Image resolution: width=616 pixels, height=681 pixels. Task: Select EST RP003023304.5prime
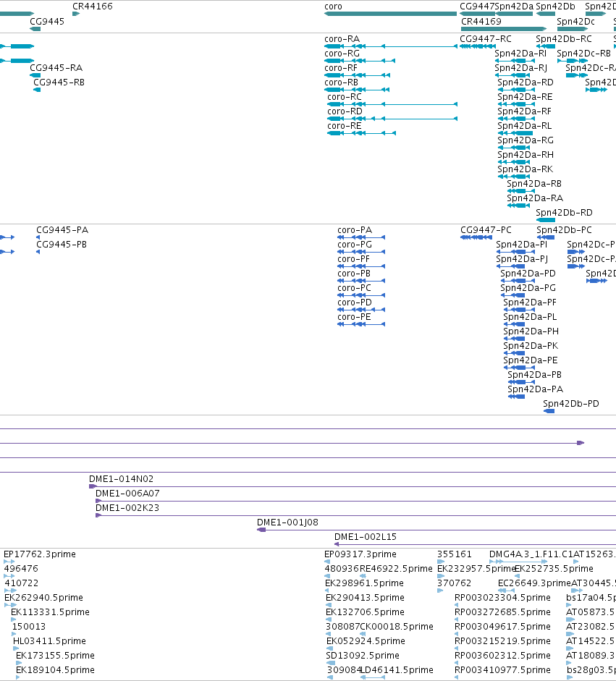[x=502, y=597]
